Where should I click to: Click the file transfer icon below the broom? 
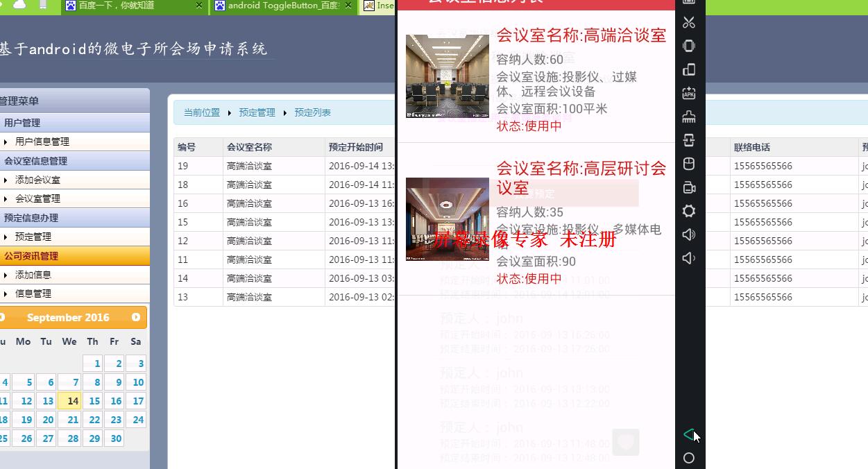click(689, 140)
